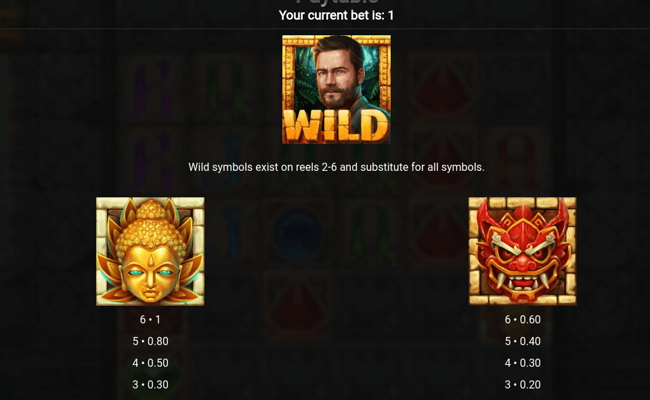Select mask payout row '3 • 0.20'
This screenshot has width=650, height=400.
pos(522,385)
